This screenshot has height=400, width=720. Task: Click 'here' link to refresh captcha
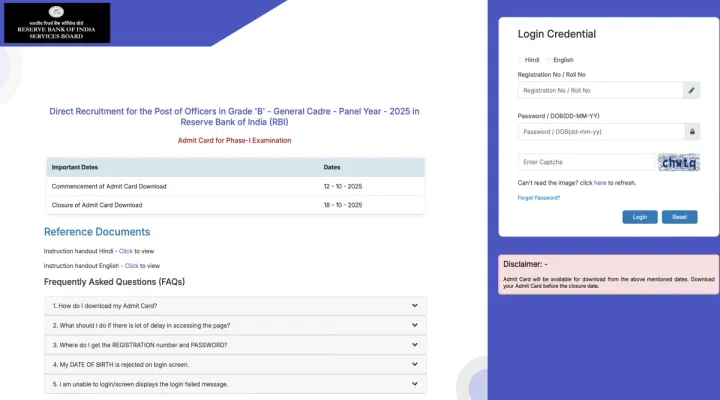click(x=600, y=183)
